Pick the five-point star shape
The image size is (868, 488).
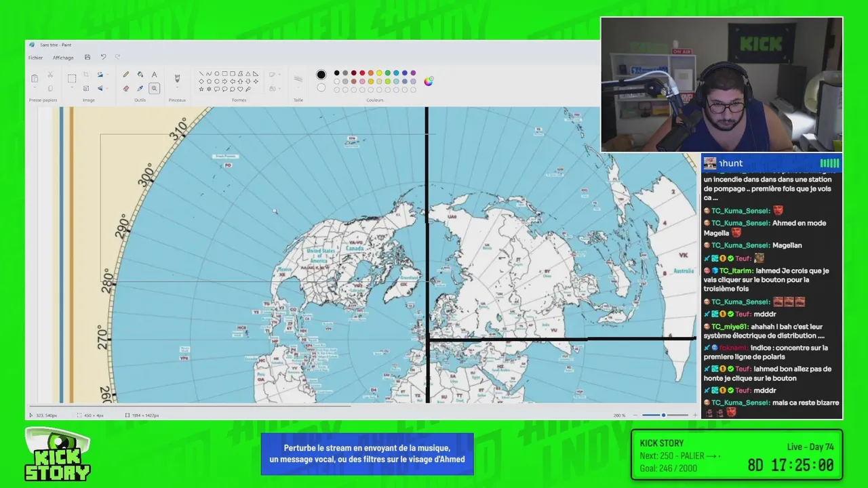tap(201, 89)
